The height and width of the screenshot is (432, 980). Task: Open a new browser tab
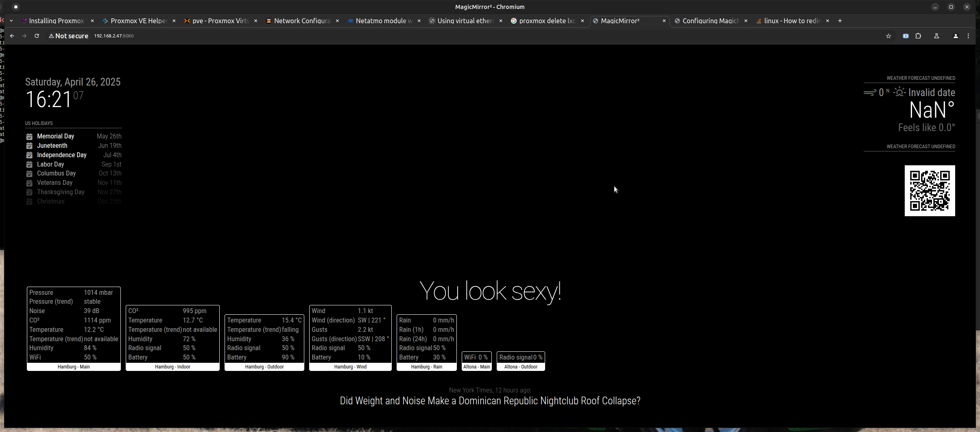click(840, 21)
